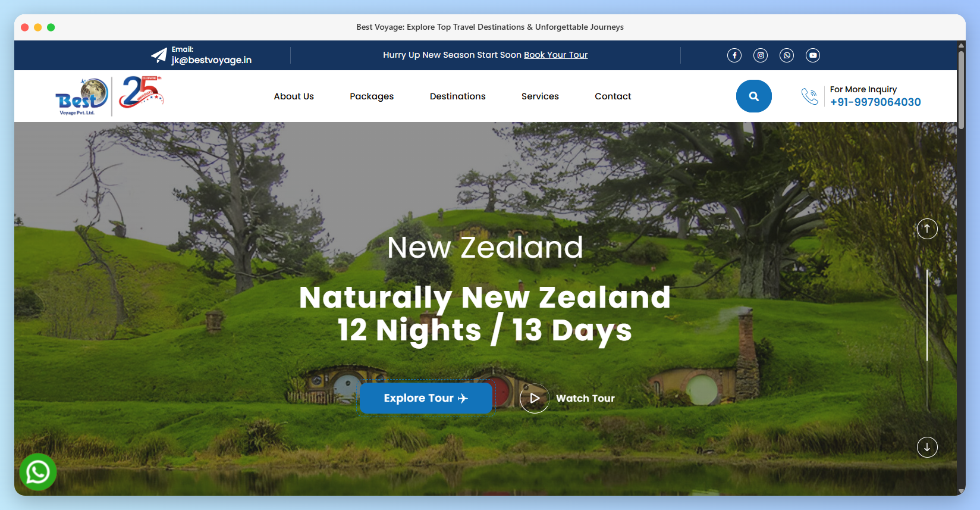Go to next slide with down arrow
Image resolution: width=980 pixels, height=510 pixels.
pyautogui.click(x=927, y=447)
